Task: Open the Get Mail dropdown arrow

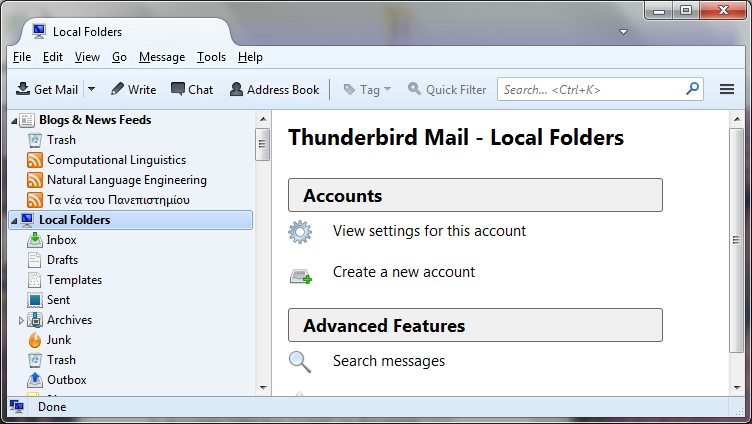Action: 92,89
